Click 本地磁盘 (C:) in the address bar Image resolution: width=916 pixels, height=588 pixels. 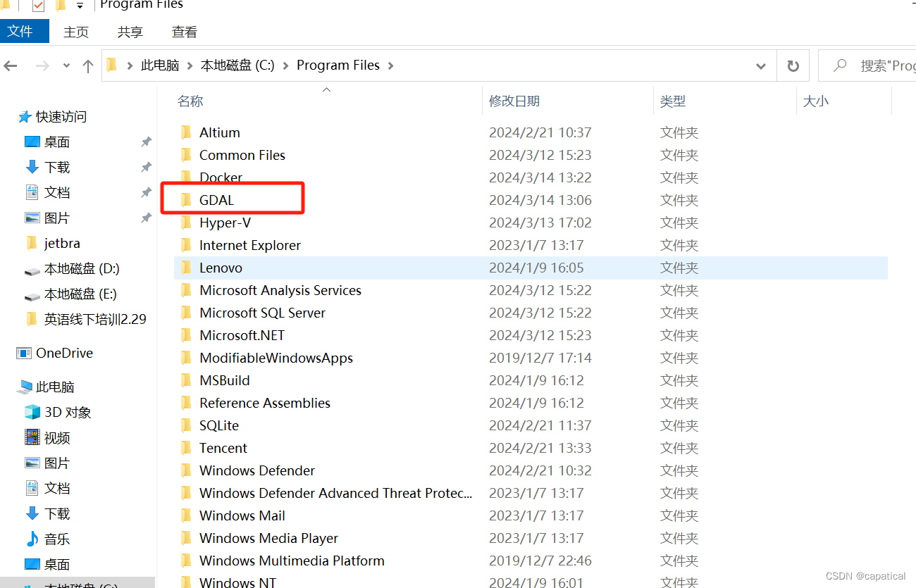238,65
